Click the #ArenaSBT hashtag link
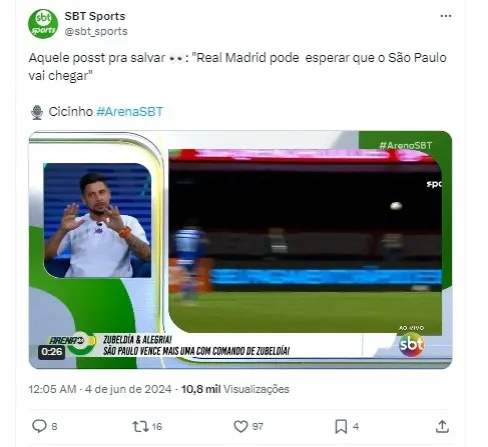488x447 pixels. 130,111
